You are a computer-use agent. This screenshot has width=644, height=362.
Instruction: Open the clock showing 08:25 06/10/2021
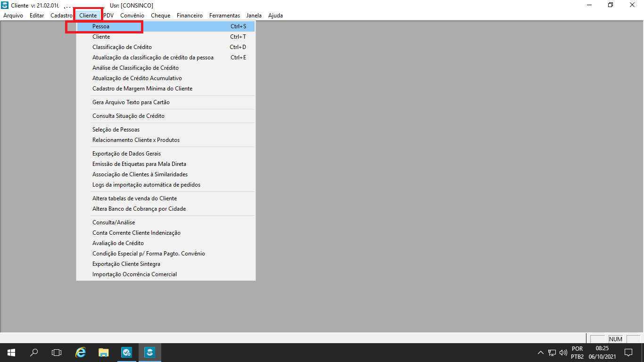[x=602, y=353]
